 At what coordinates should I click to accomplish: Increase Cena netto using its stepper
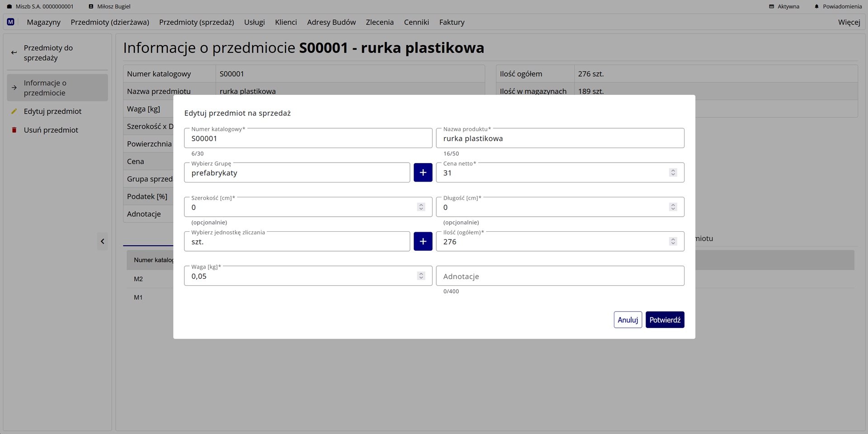674,170
